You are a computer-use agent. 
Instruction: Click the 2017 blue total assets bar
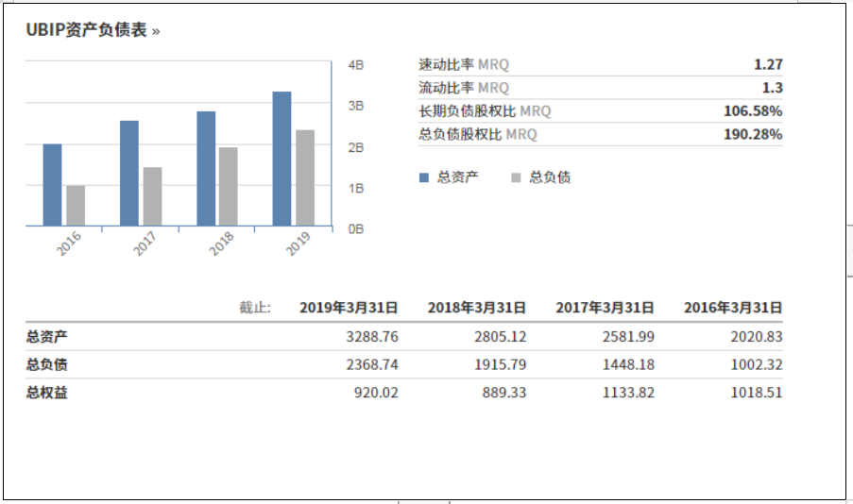coord(128,174)
